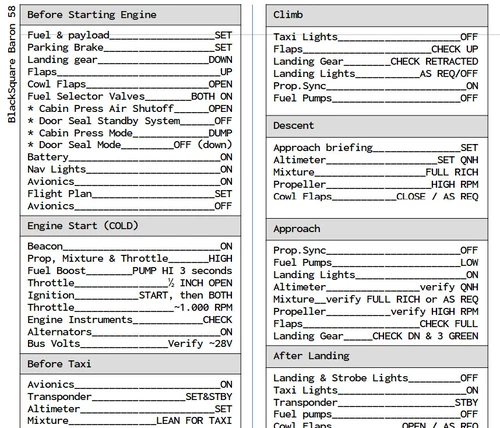This screenshot has height=428, width=500.
Task: Select 'Fuel Boost PUMP HI 3 seconds' row
Action: point(130,271)
